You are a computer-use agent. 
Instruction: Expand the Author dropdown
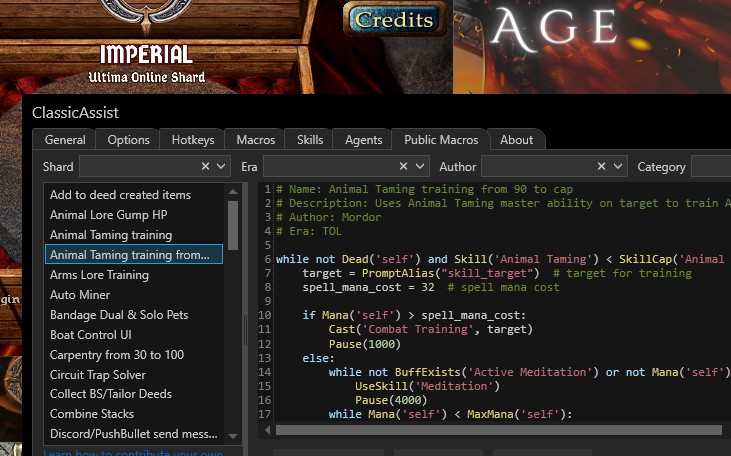click(620, 167)
